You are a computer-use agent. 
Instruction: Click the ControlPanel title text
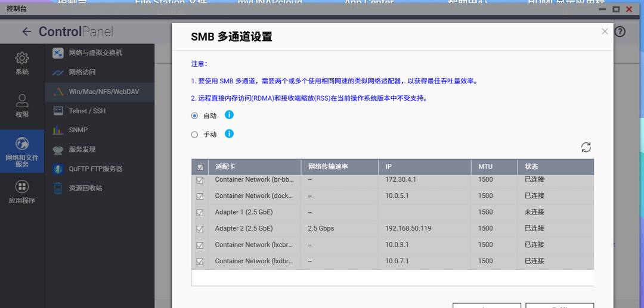(x=76, y=32)
